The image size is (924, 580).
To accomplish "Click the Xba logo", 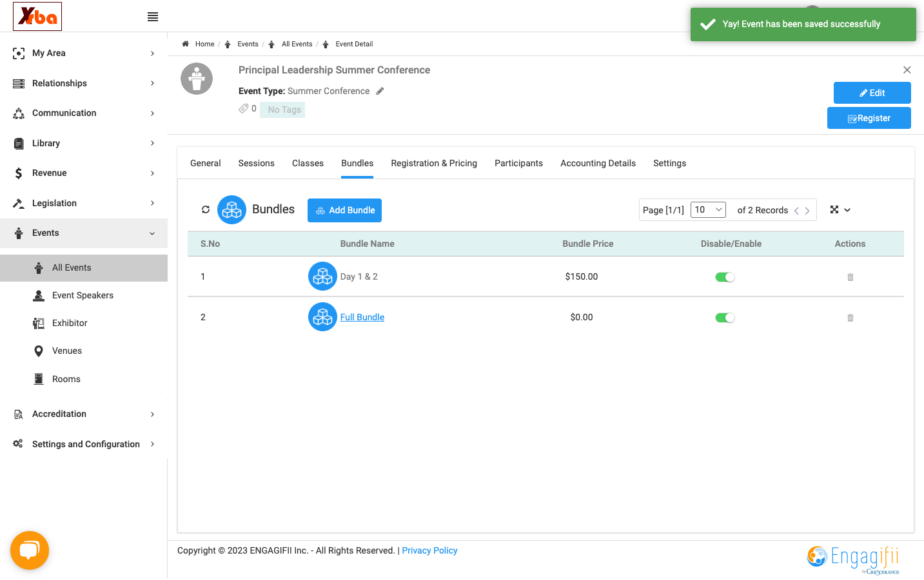I will point(37,16).
